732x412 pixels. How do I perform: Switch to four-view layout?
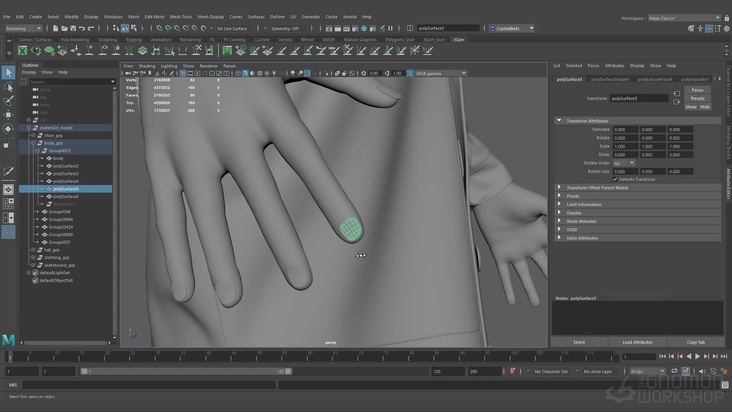pyautogui.click(x=8, y=204)
